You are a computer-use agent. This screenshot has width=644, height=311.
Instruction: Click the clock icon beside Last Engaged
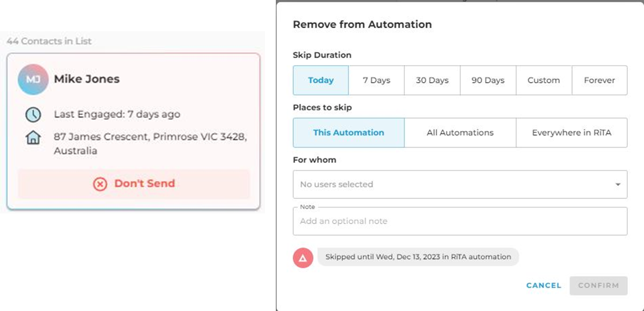33,114
